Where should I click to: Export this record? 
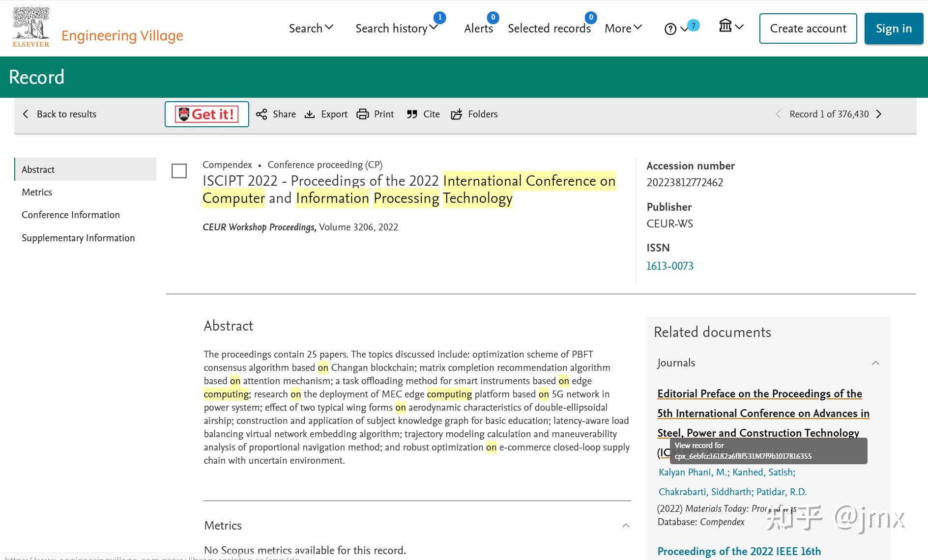coord(326,114)
